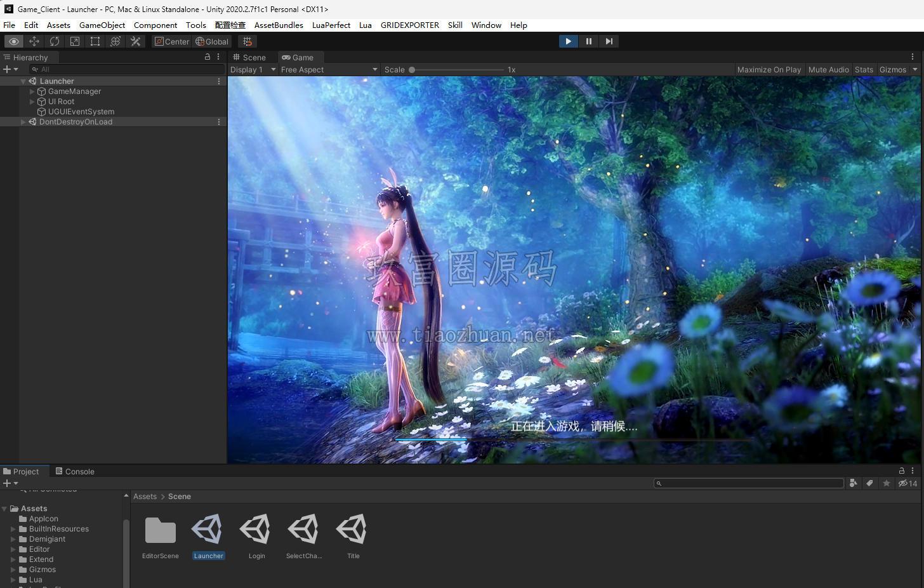924x588 pixels.
Task: Search by label in Project panel
Action: tap(869, 483)
